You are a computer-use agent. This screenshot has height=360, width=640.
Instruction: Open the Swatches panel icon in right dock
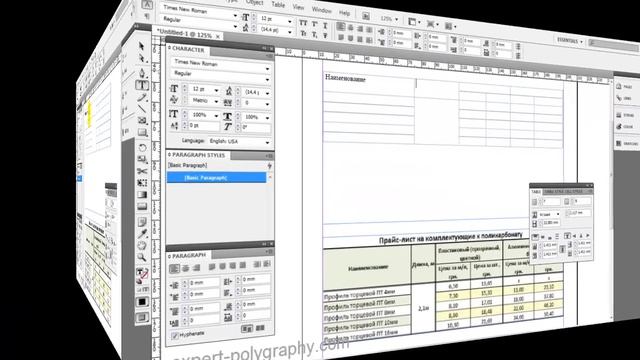point(619,143)
